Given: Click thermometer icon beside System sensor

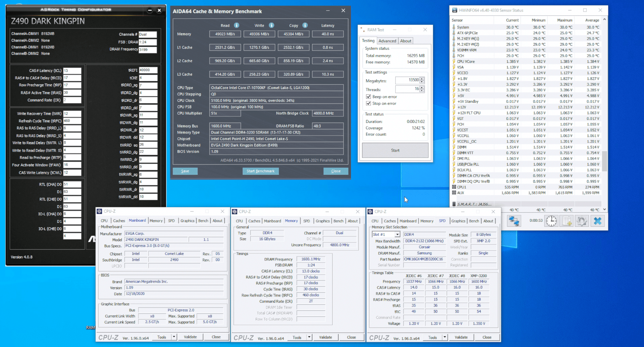Looking at the screenshot, I should click(454, 27).
